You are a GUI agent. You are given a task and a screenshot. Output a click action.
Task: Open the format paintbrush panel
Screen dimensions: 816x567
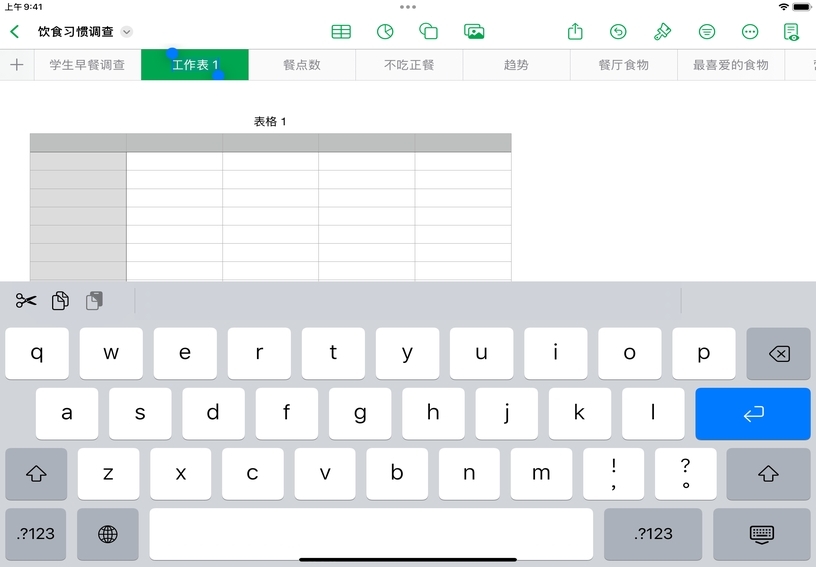pos(662,32)
